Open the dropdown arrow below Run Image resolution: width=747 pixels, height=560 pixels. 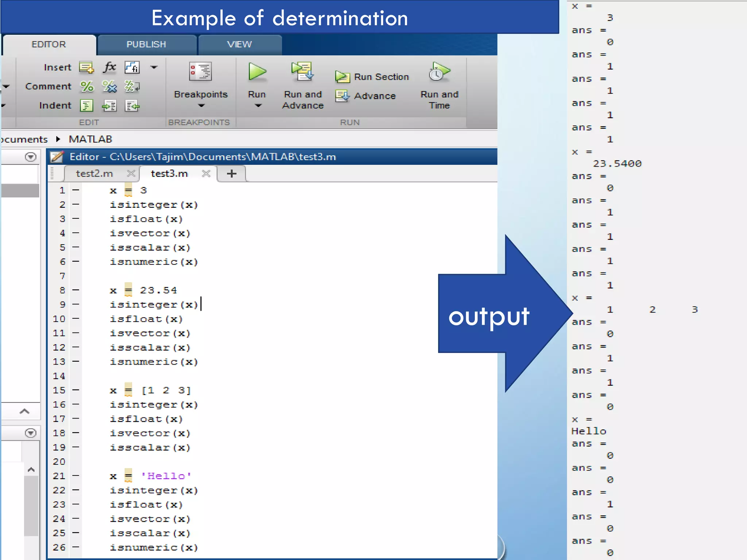258,106
